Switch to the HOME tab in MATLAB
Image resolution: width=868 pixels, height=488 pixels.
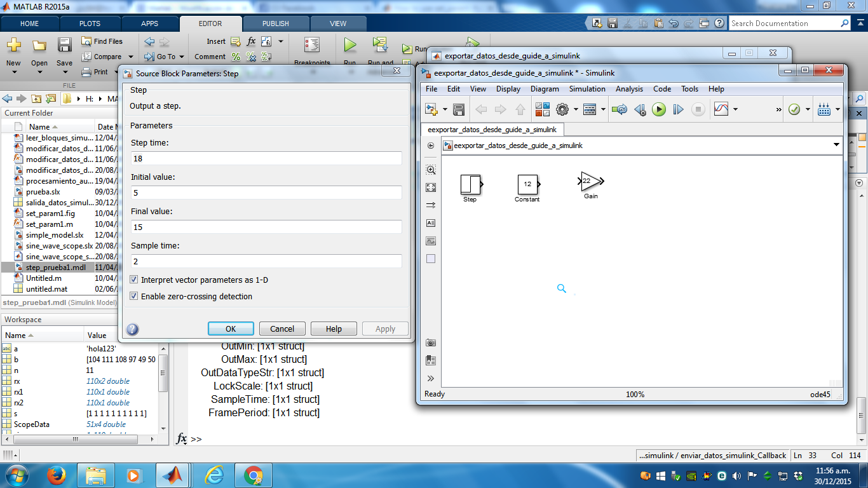pos(30,24)
